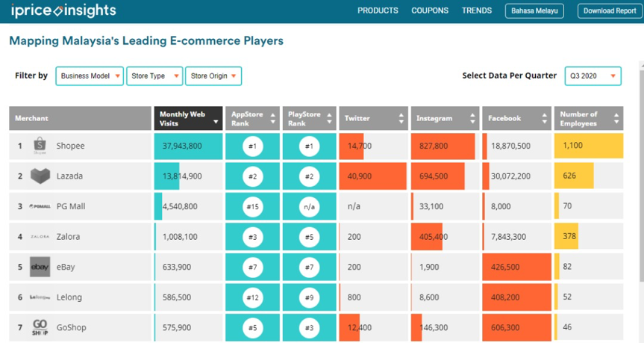
Task: Click the eBay logo icon
Action: 40,267
